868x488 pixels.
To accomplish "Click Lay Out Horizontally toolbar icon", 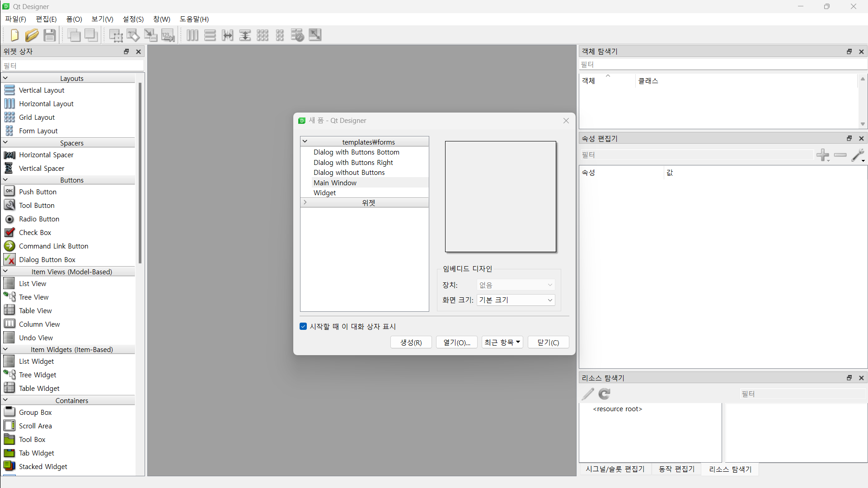I will pyautogui.click(x=192, y=35).
